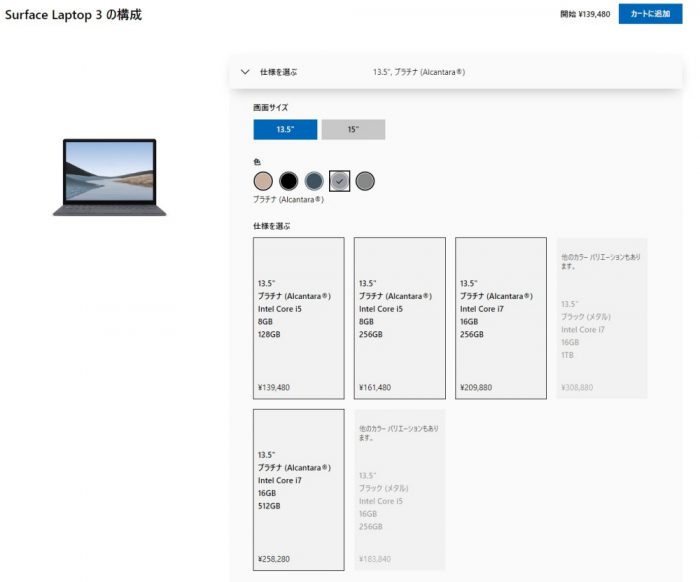Select greyed black metal Core i5 16GB card
Image resolution: width=700 pixels, height=582 pixels.
[400, 490]
